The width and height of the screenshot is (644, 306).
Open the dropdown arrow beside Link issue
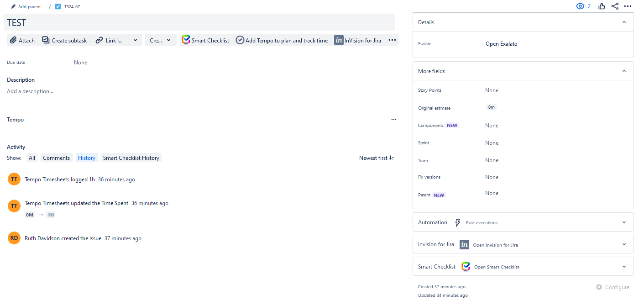(136, 40)
